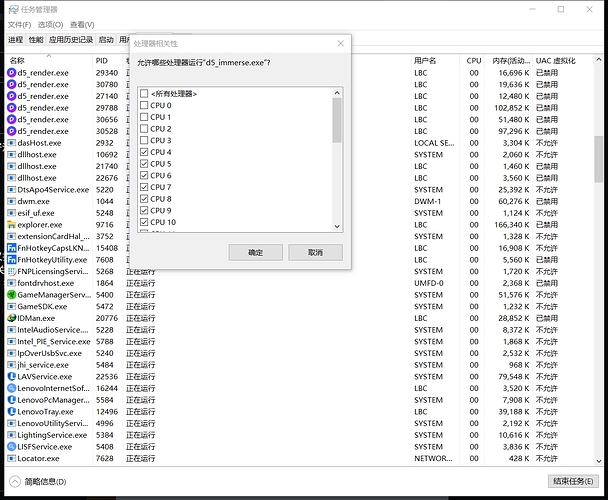Viewport: 608px width, 500px height.
Task: Switch to the 启动 tab
Action: [x=106, y=40]
